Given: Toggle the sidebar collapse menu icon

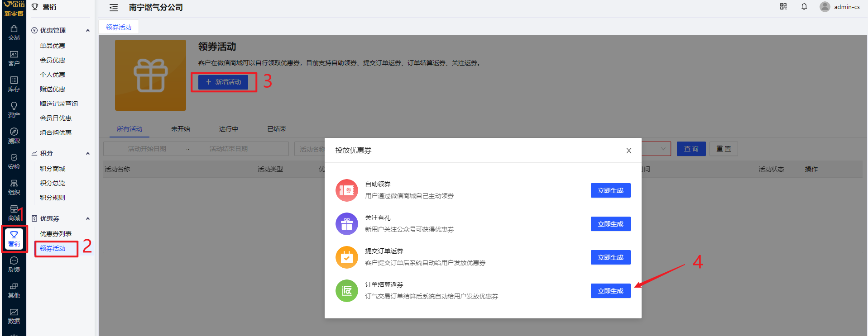Looking at the screenshot, I should (x=114, y=8).
